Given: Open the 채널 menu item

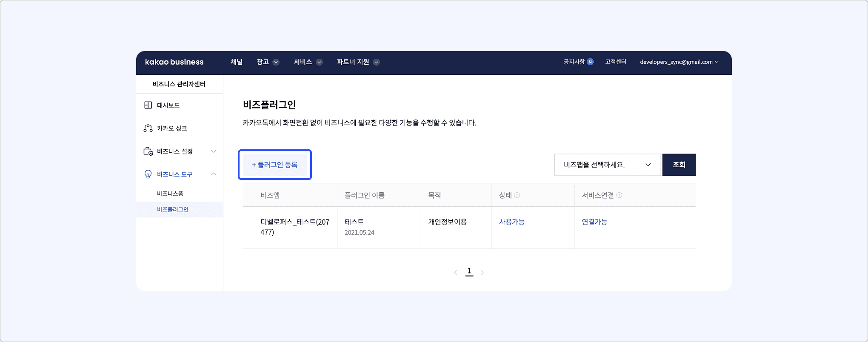Looking at the screenshot, I should point(236,62).
